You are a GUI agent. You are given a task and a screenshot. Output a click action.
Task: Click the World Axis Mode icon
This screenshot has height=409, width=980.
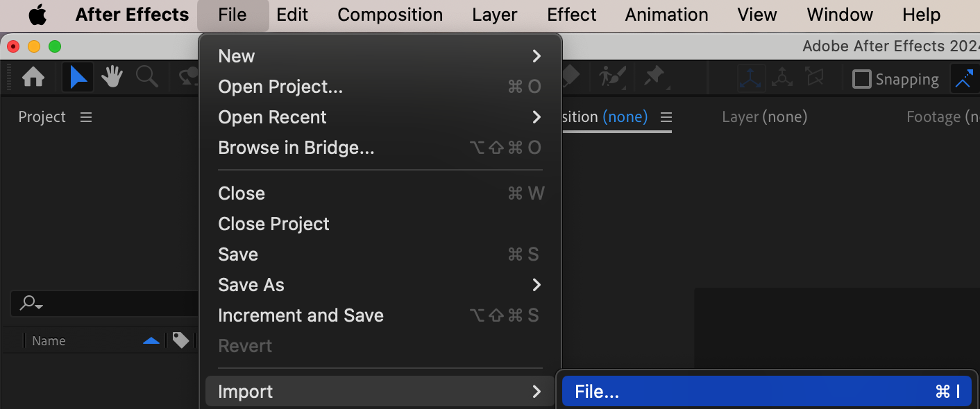click(x=782, y=78)
